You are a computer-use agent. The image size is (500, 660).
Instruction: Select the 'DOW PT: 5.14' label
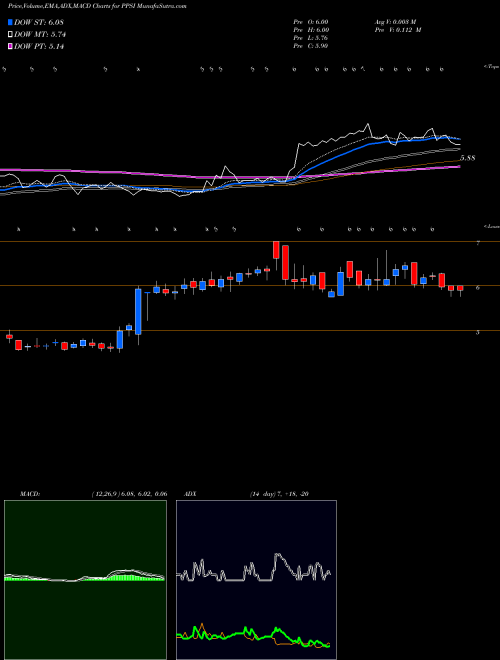[x=39, y=46]
